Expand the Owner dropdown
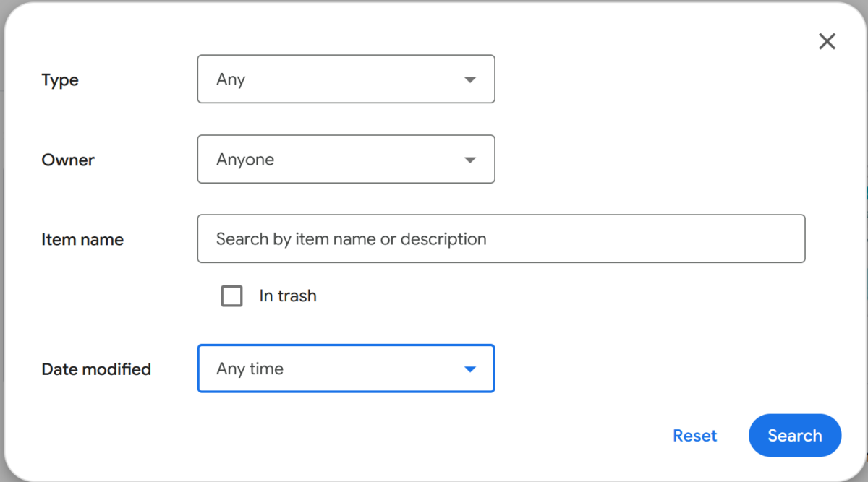The height and width of the screenshot is (482, 868). point(346,160)
